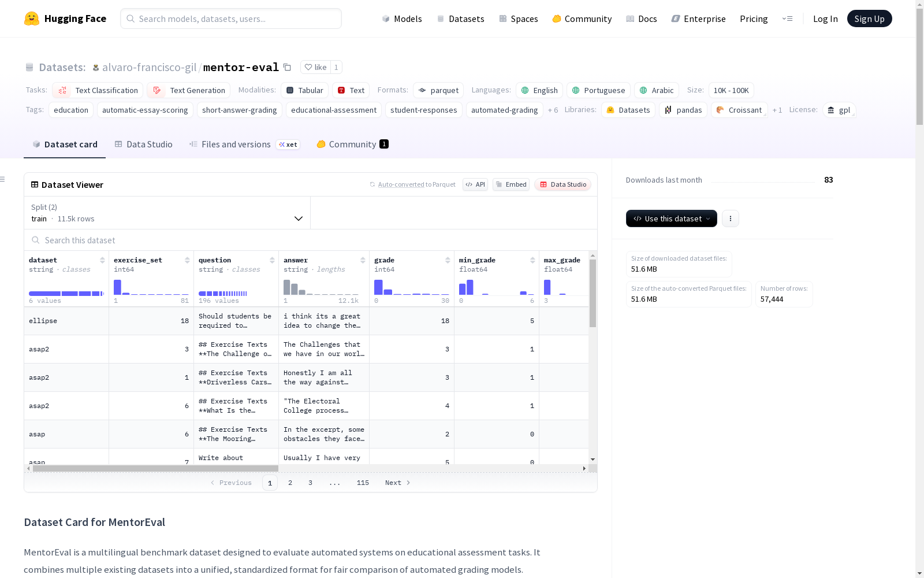This screenshot has width=924, height=578.
Task: Click the ellipse cell in the first row
Action: coord(66,321)
